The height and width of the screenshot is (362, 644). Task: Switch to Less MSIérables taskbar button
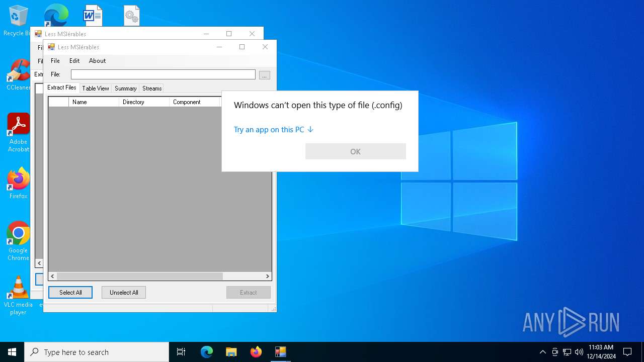point(280,352)
